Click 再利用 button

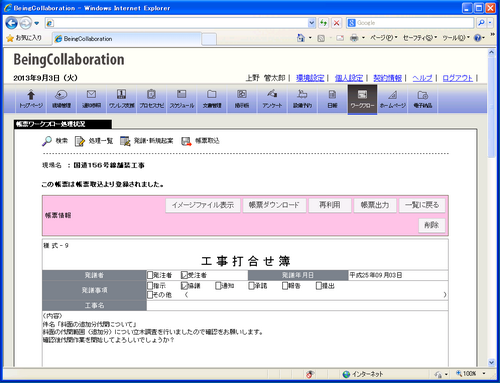pos(330,205)
